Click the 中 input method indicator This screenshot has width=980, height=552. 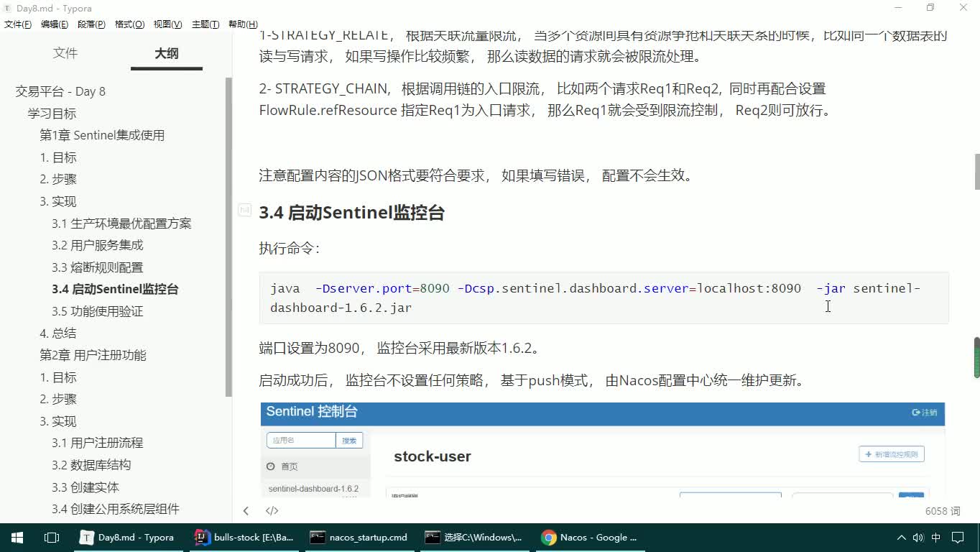936,538
